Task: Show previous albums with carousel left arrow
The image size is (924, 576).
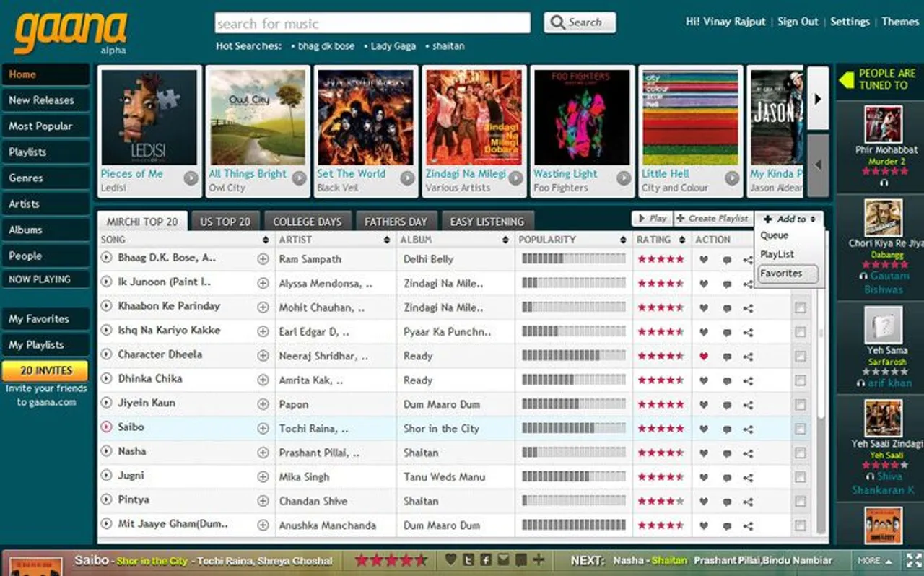Action: pos(818,165)
